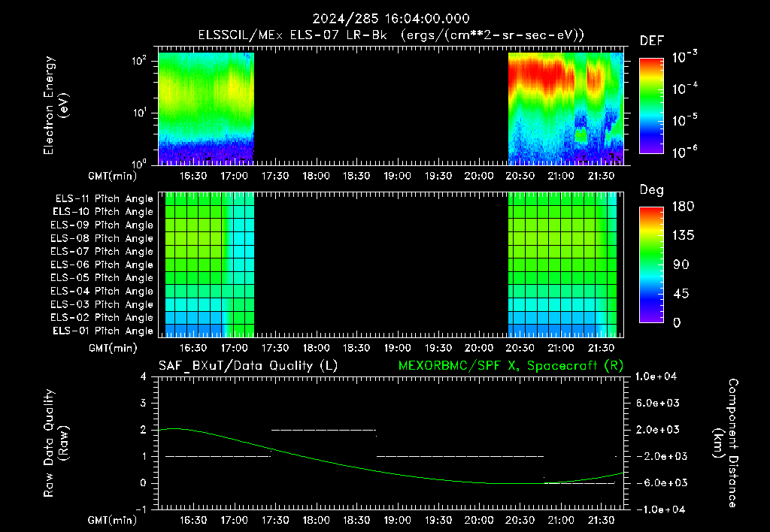Select the ELS-01 Pitch Angle row label
The image size is (770, 532).
click(103, 331)
